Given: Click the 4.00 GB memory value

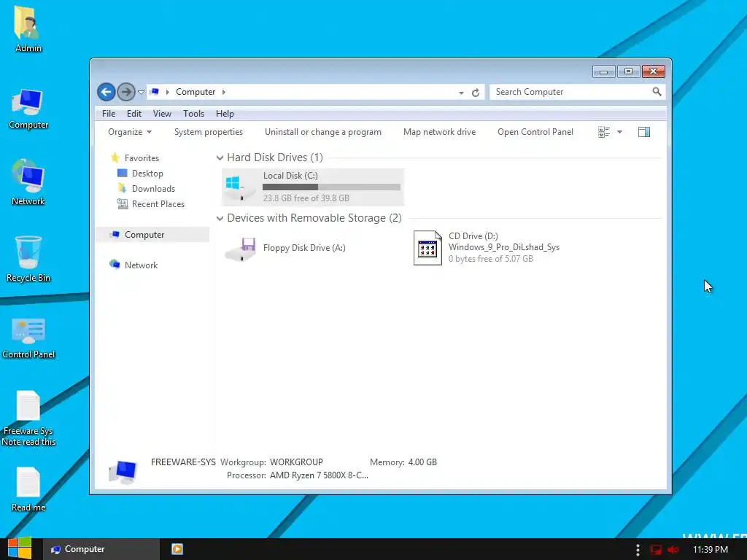Looking at the screenshot, I should [x=422, y=462].
